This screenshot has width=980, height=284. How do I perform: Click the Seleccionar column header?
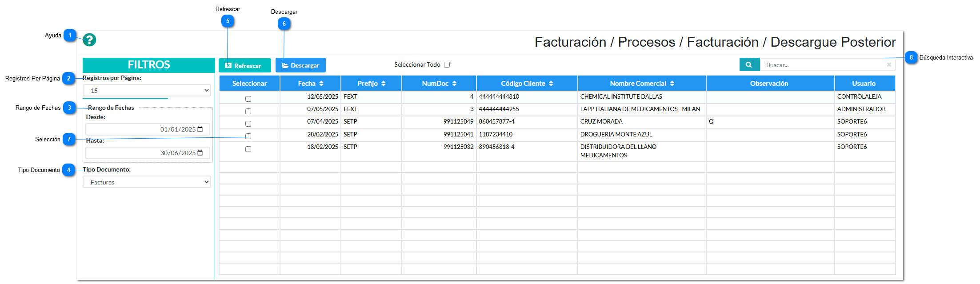click(249, 84)
